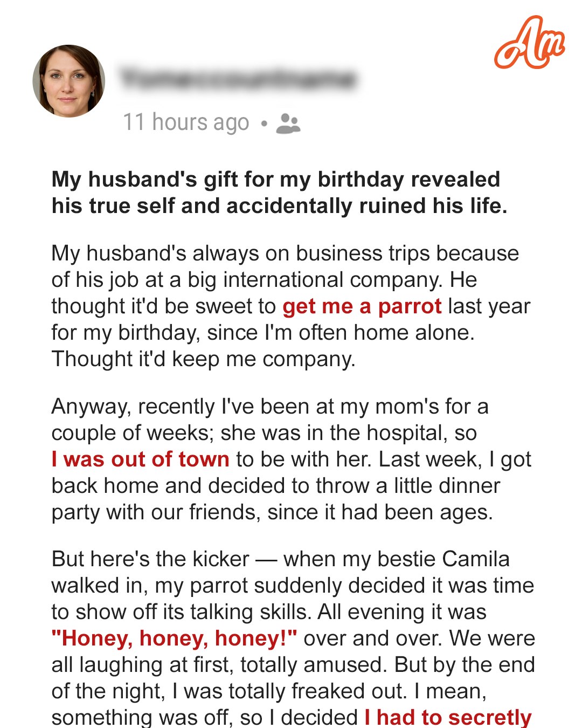The height and width of the screenshot is (728, 582).
Task: Click the orange Am logo
Action: click(529, 43)
